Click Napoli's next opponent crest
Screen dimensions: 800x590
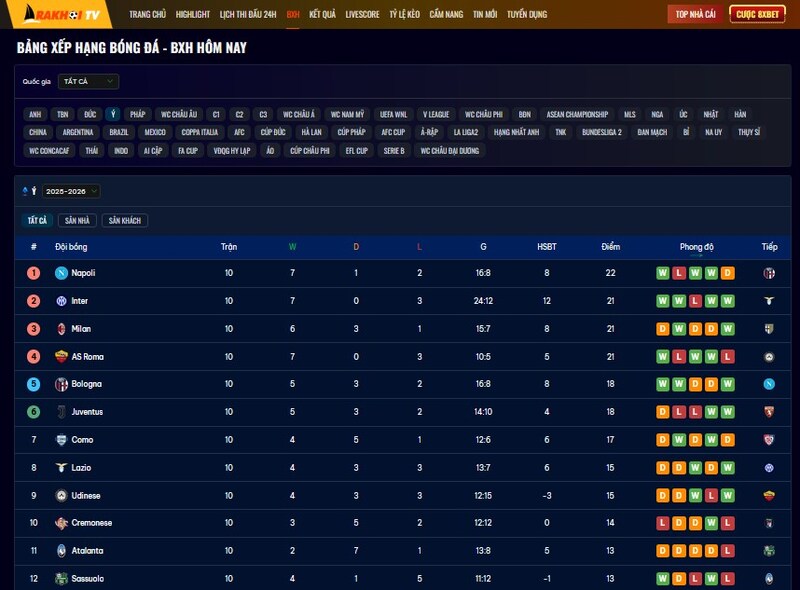769,273
